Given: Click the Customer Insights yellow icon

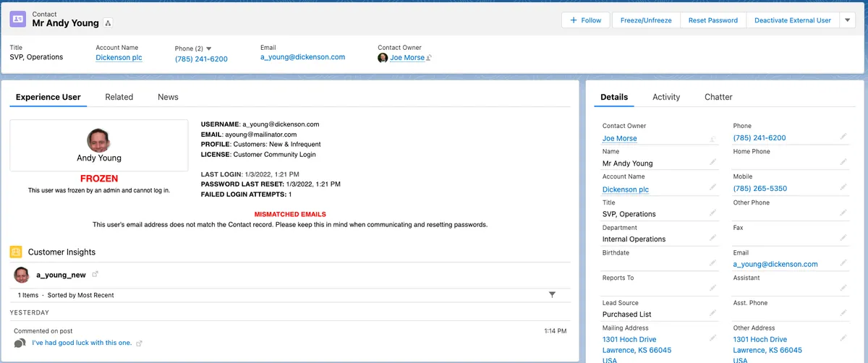Looking at the screenshot, I should pyautogui.click(x=16, y=252).
